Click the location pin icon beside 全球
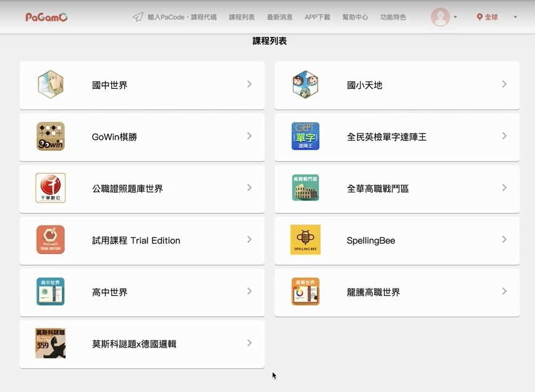The height and width of the screenshot is (392, 535). point(479,17)
